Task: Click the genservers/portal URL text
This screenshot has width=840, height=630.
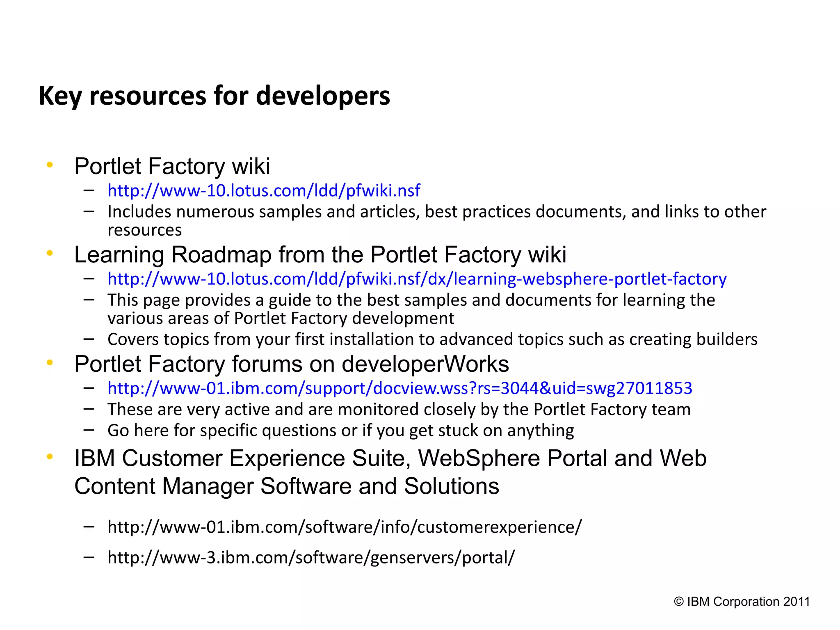Action: pos(311,557)
